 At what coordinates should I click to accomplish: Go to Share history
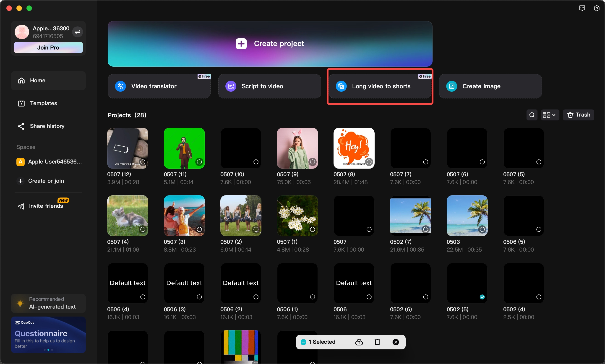[x=47, y=126]
